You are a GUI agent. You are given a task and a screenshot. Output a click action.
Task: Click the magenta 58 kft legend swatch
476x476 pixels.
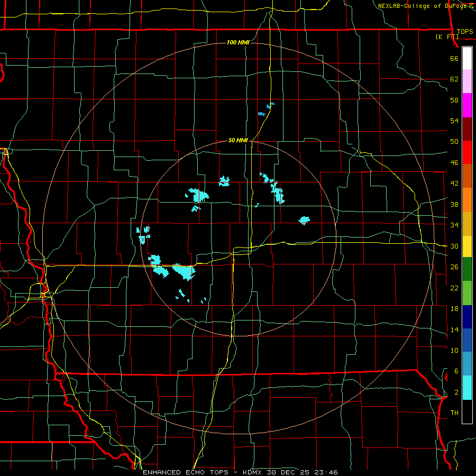467,105
